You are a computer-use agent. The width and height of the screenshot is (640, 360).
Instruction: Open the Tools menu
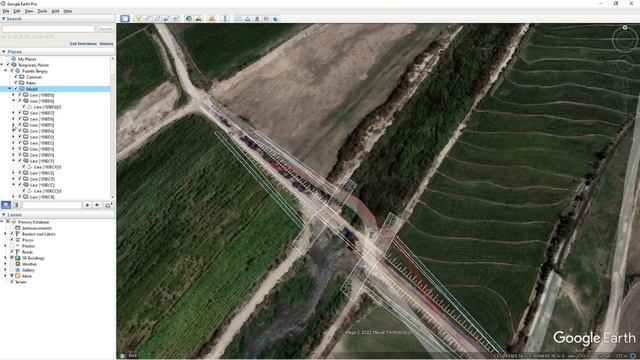click(42, 11)
